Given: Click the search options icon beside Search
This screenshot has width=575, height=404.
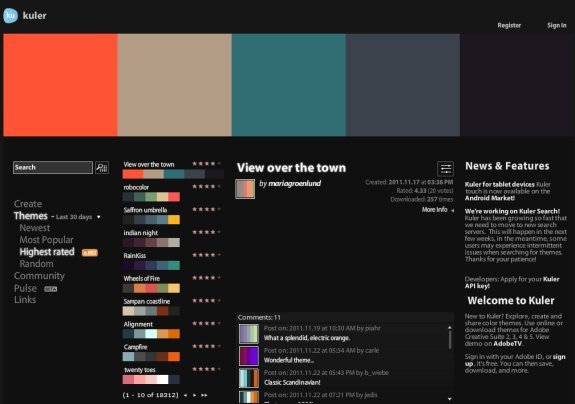Looking at the screenshot, I should (x=102, y=168).
